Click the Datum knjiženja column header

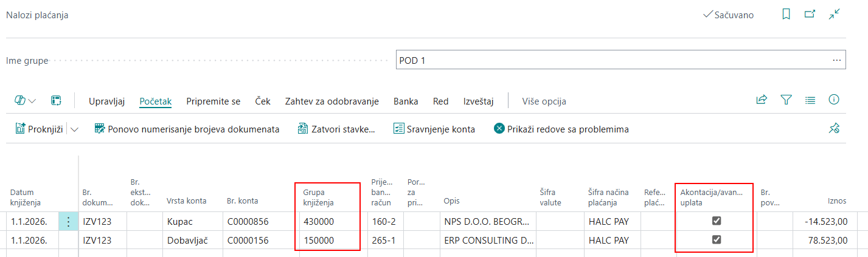27,197
